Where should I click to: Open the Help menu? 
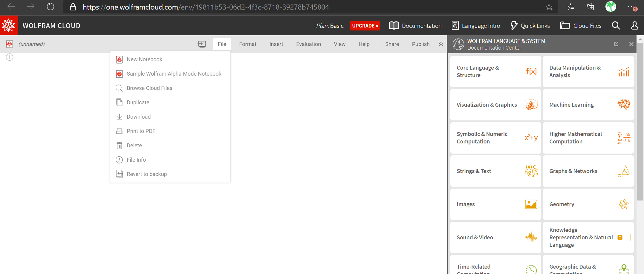pos(364,44)
